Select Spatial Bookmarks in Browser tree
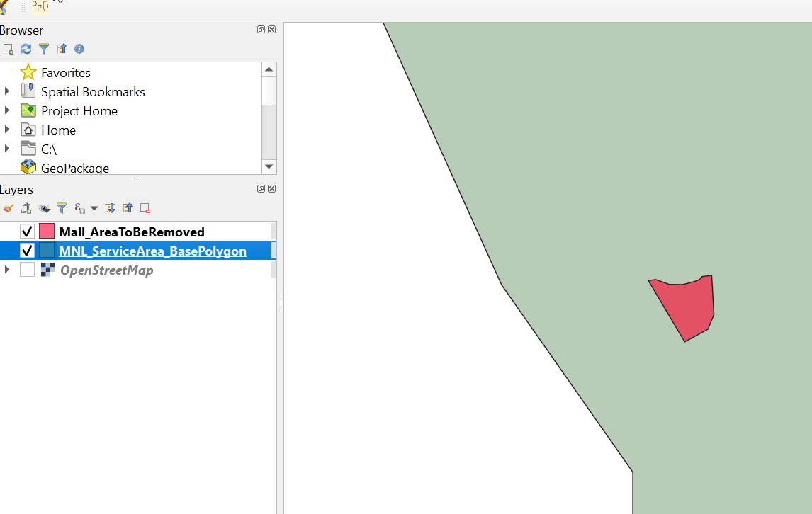The height and width of the screenshot is (514, 812). pos(94,92)
